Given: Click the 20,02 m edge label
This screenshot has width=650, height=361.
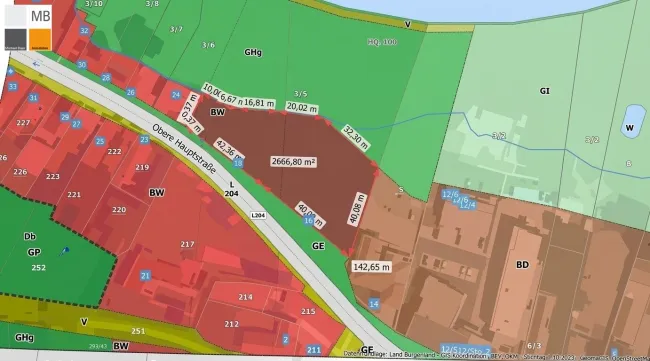Looking at the screenshot, I should pyautogui.click(x=302, y=108).
